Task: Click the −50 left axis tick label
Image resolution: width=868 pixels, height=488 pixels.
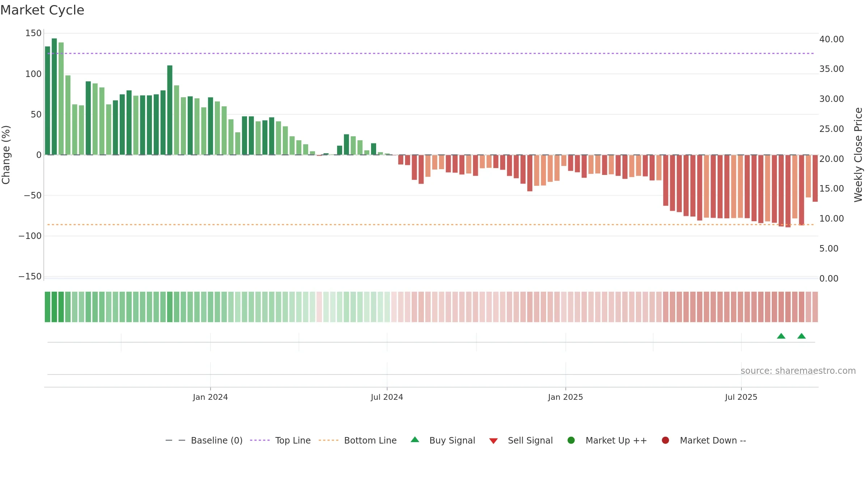Action: click(x=33, y=196)
